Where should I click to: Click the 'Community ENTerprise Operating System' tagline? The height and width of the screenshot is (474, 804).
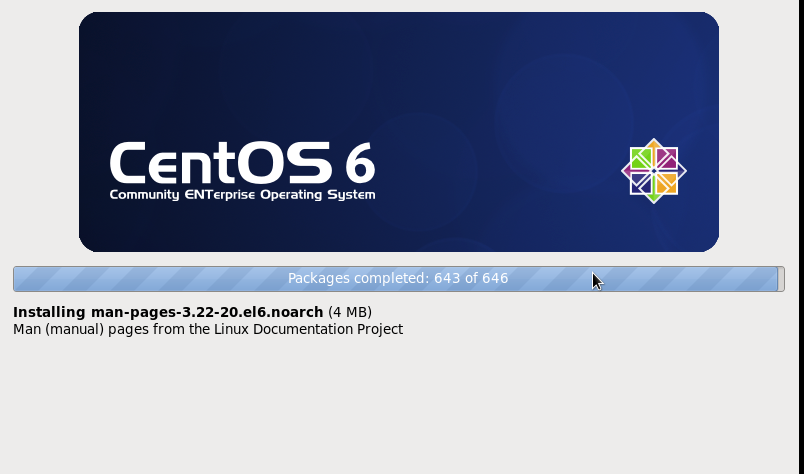point(243,195)
